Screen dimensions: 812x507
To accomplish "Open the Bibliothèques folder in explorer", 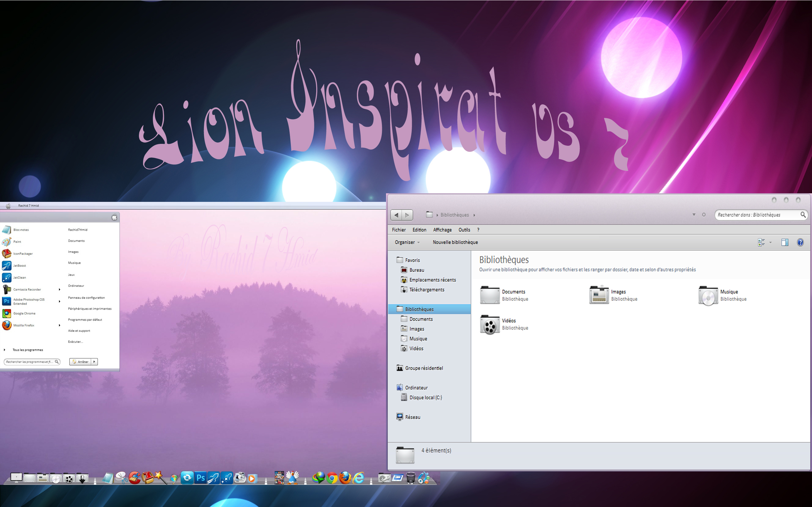I will [419, 309].
